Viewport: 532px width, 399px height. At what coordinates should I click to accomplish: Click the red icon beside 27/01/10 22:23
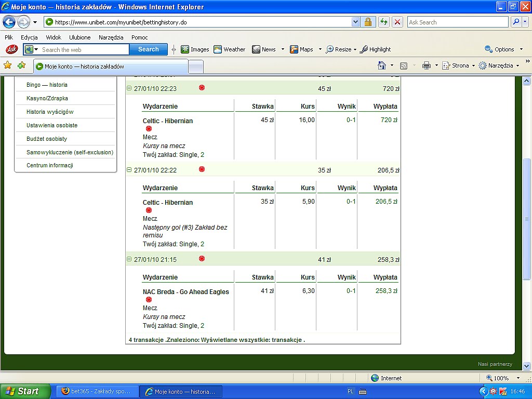[202, 88]
